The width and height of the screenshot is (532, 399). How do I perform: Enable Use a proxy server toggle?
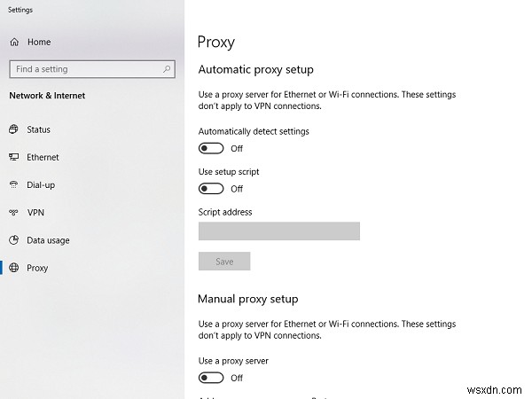(x=211, y=378)
